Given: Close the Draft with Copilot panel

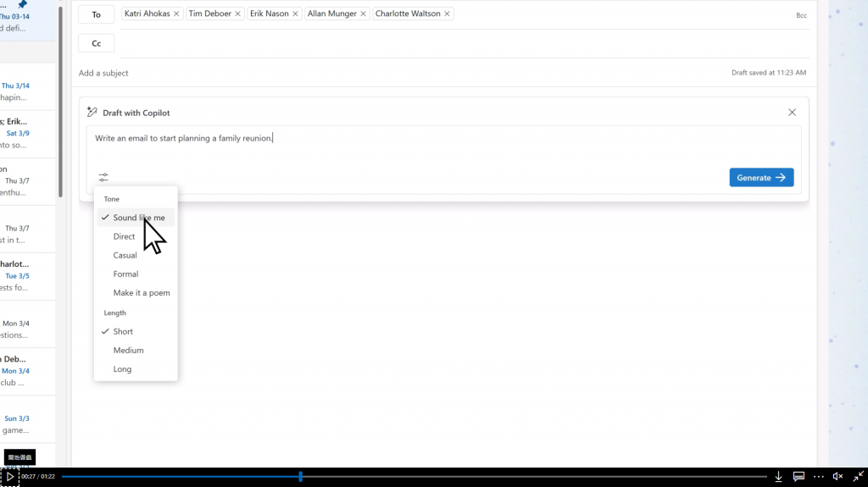Looking at the screenshot, I should coord(793,113).
